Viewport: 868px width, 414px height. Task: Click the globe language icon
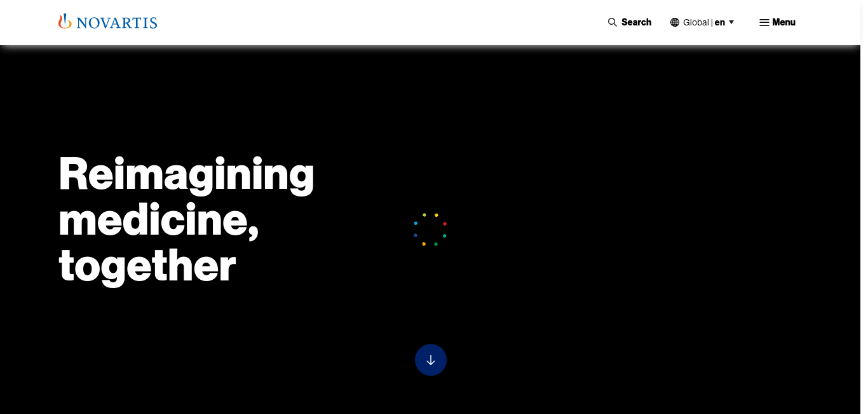675,22
